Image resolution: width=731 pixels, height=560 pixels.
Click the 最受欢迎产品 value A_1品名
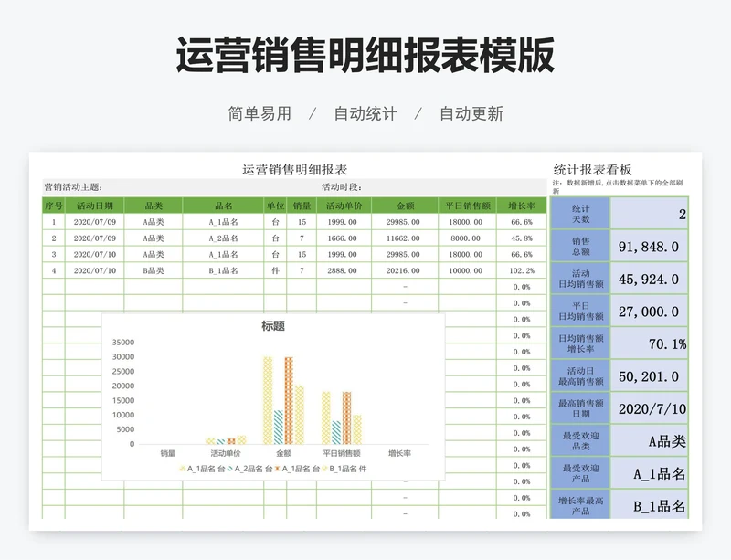[x=650, y=473]
